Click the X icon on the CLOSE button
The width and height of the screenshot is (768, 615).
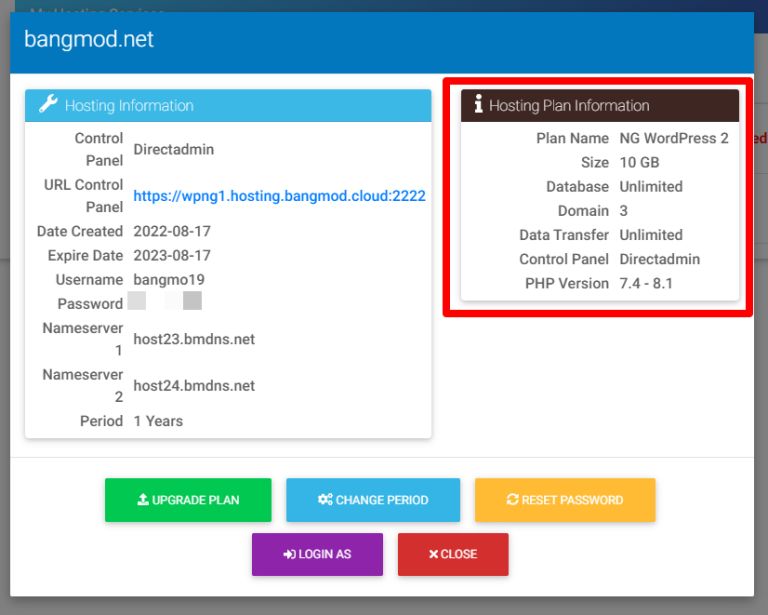click(x=433, y=554)
